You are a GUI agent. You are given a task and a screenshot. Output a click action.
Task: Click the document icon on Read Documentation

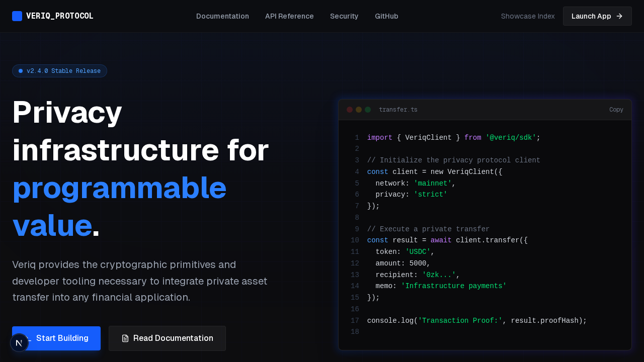tap(125, 338)
